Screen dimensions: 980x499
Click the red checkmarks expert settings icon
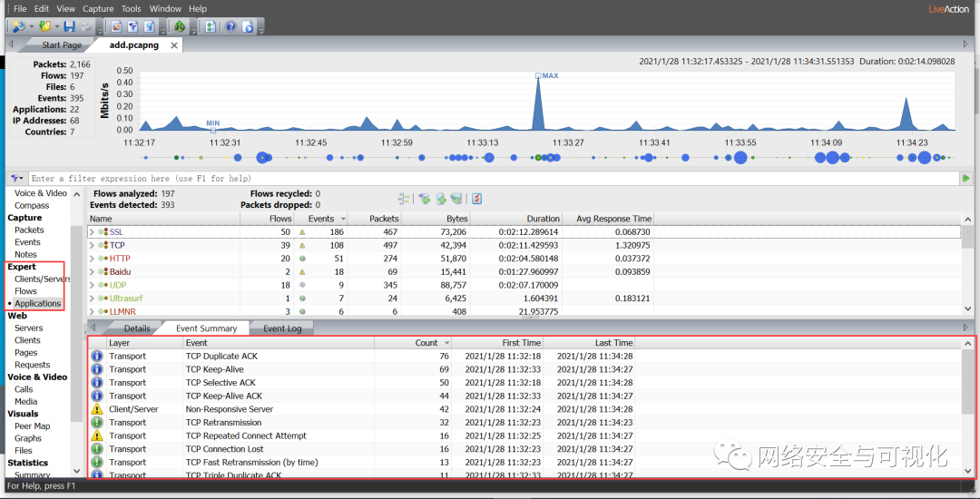[x=477, y=199]
